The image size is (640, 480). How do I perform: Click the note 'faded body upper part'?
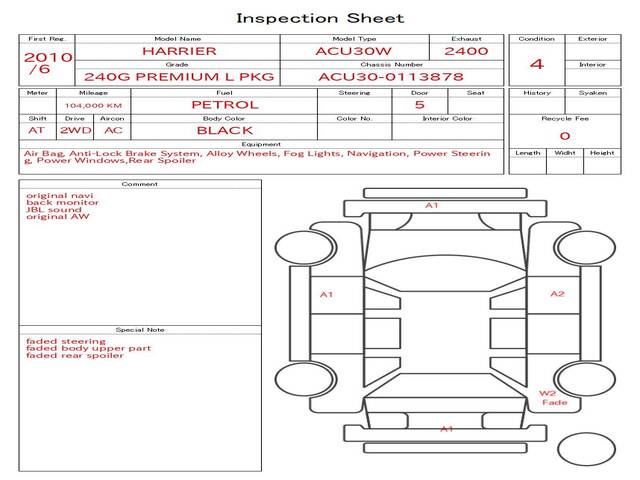(x=88, y=348)
